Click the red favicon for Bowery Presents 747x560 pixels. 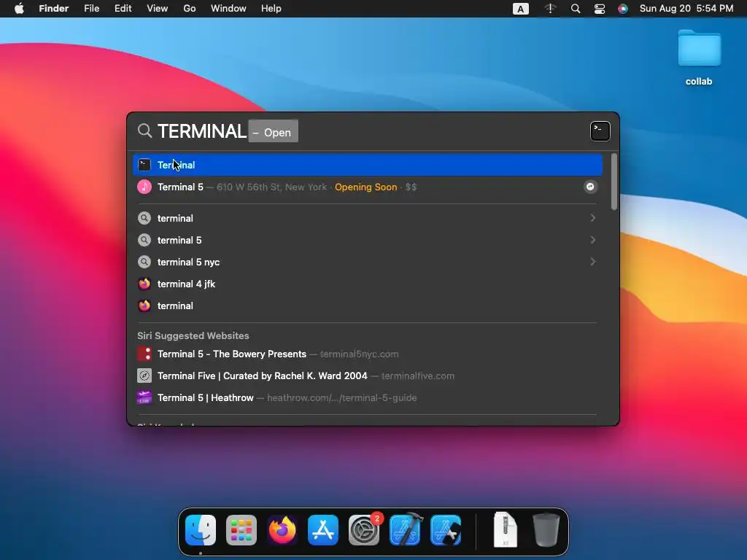pos(144,354)
